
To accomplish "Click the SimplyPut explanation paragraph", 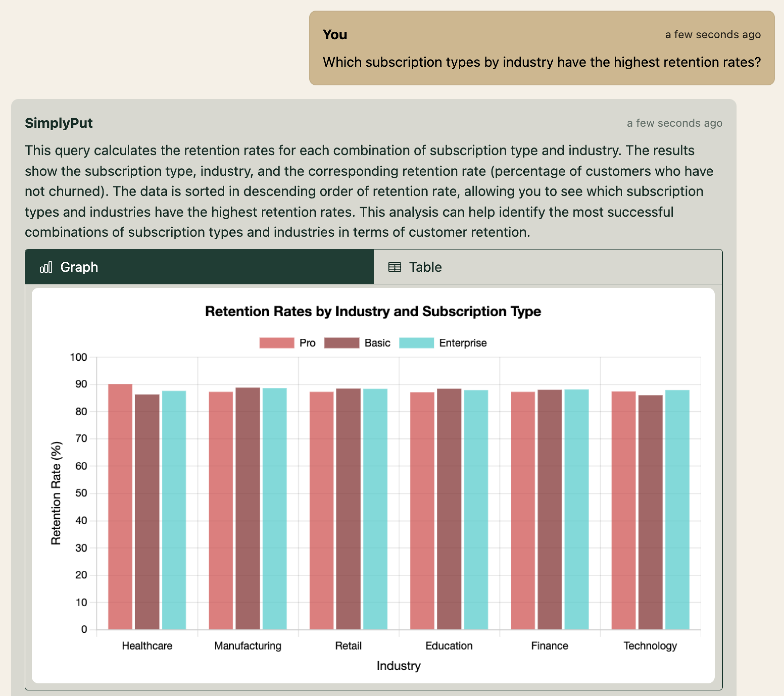I will 369,191.
